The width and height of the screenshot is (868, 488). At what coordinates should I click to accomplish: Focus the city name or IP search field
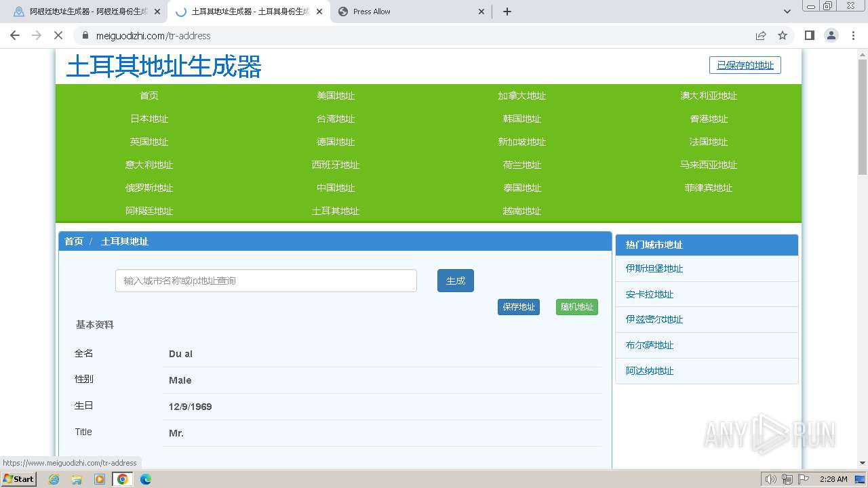pos(266,281)
